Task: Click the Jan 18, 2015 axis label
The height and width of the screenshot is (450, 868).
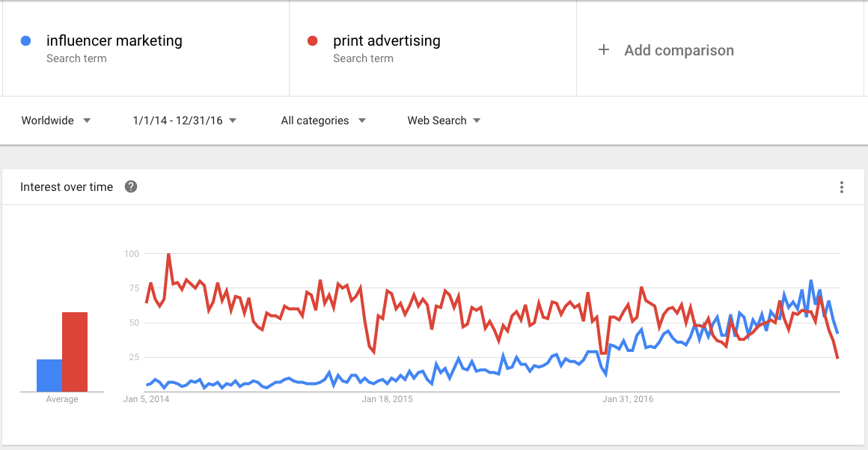Action: [x=387, y=399]
